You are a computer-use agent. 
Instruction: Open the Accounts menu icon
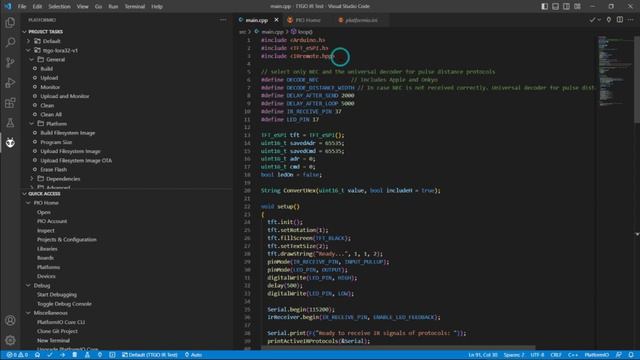pyautogui.click(x=10, y=320)
